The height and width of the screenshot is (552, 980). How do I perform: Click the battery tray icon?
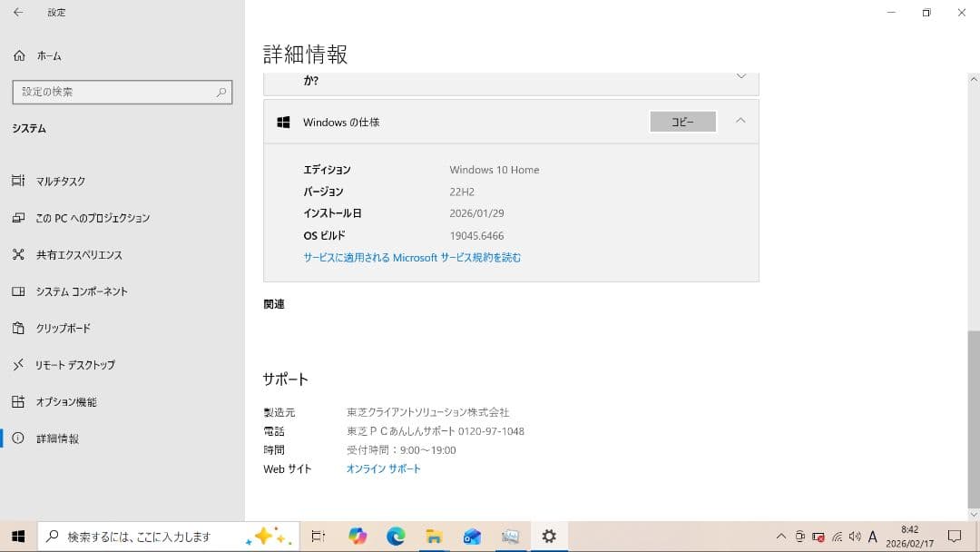pos(818,537)
